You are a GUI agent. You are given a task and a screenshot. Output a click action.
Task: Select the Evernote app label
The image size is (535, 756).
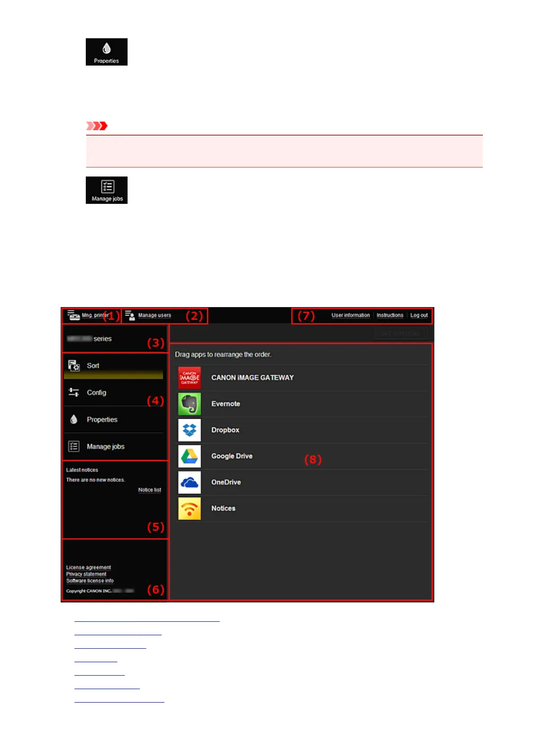point(225,404)
